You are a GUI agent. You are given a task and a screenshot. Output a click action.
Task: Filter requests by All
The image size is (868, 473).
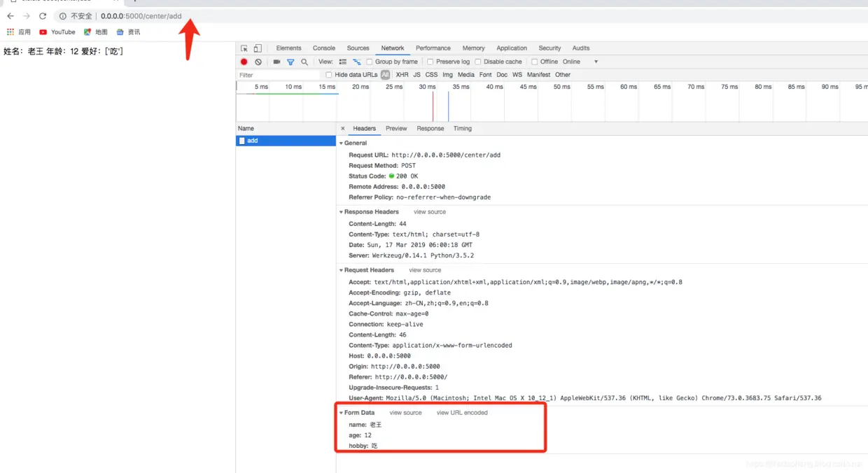(x=386, y=75)
